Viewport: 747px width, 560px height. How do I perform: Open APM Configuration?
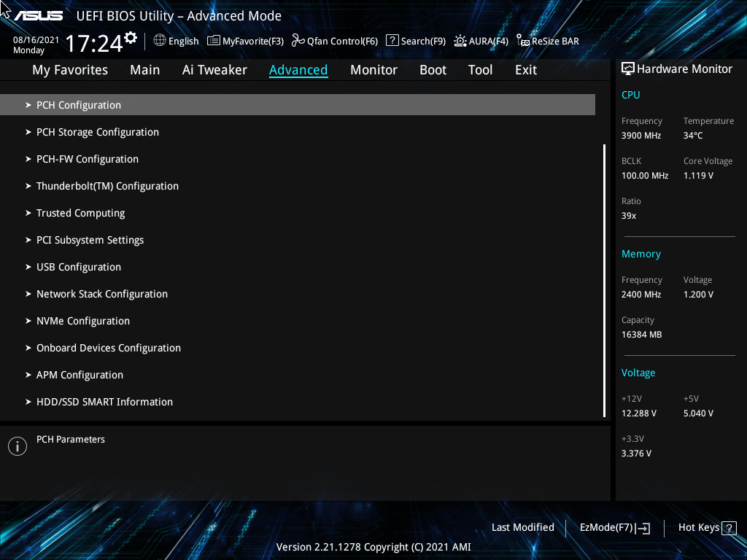click(80, 376)
